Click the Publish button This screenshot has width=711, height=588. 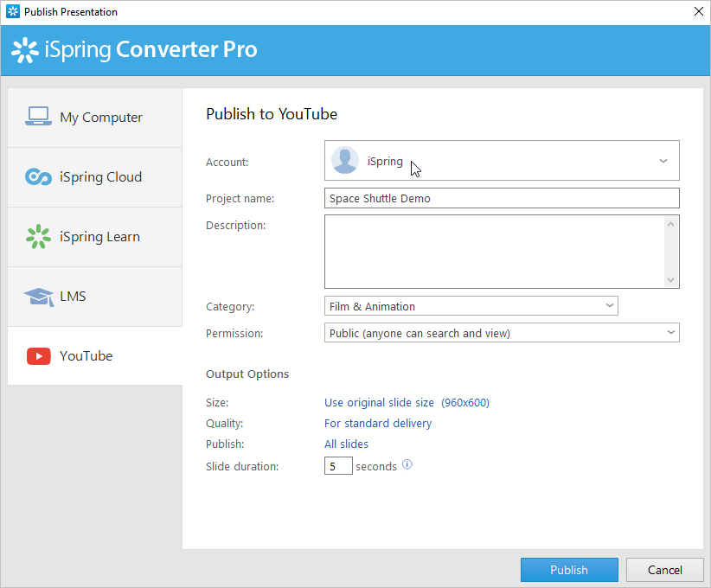(x=569, y=570)
